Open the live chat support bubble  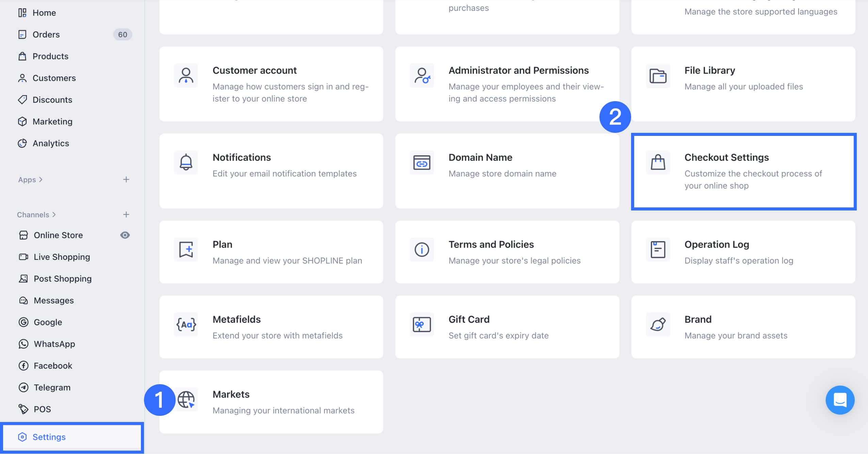click(x=840, y=400)
